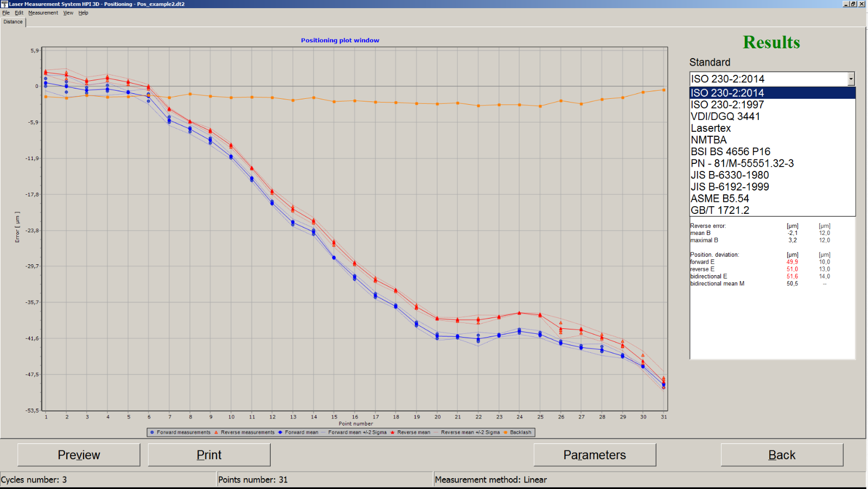
Task: Click the reverse E value 51,0
Action: pos(792,269)
